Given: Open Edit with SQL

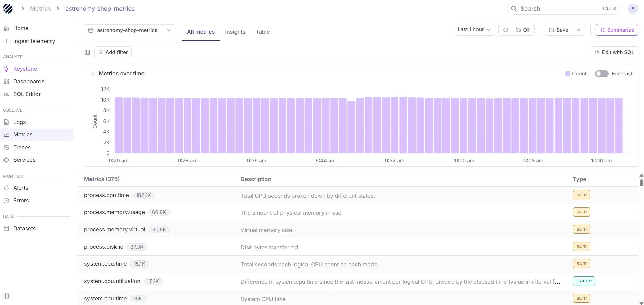Looking at the screenshot, I should click(x=614, y=52).
